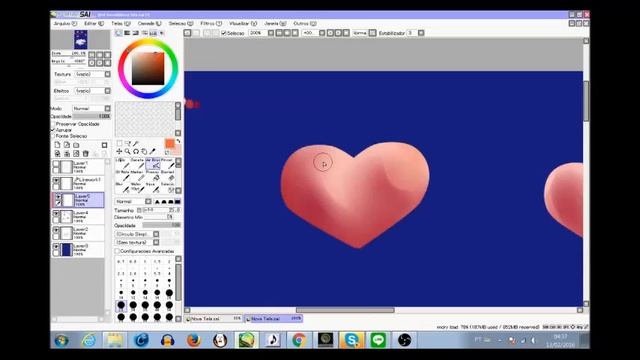The width and height of the screenshot is (640, 360).
Task: Open the brush shape Círculo dropdown
Action: (156, 234)
